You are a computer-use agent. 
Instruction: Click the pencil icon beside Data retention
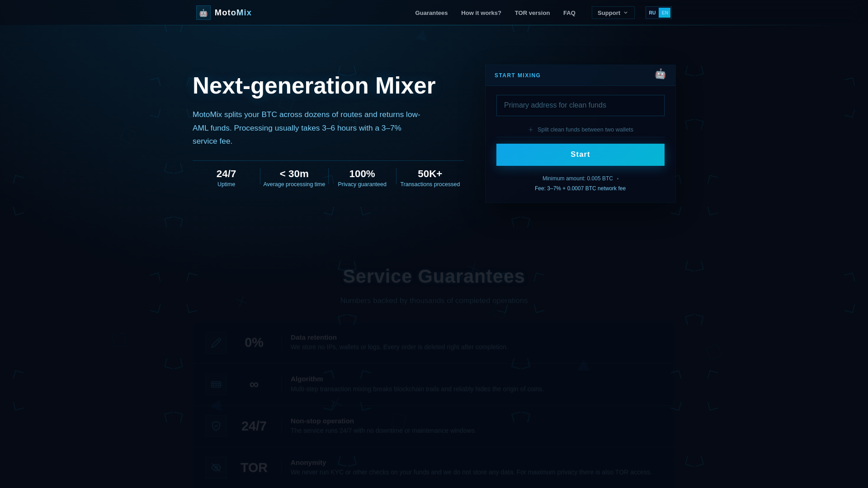[216, 343]
